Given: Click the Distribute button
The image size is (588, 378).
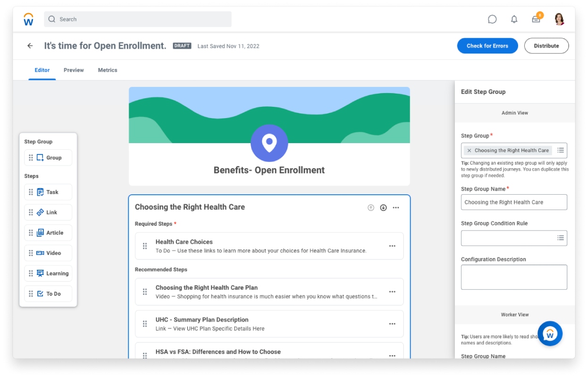Looking at the screenshot, I should tap(546, 46).
